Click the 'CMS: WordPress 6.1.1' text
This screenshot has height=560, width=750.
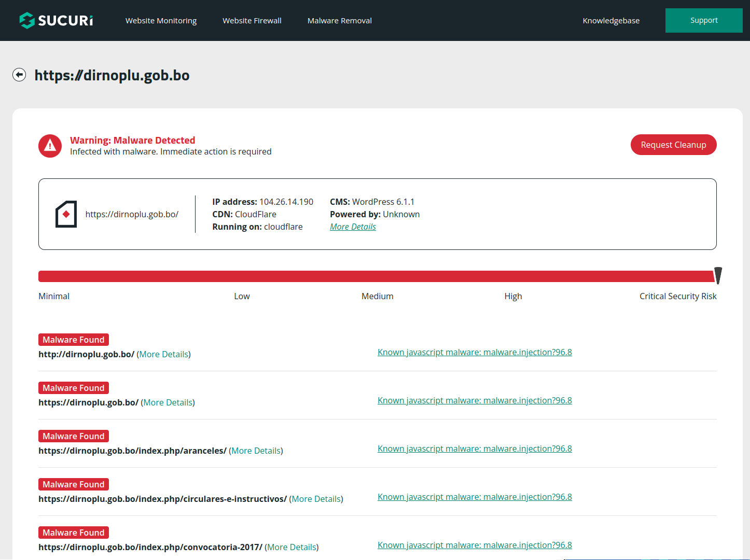(x=372, y=202)
